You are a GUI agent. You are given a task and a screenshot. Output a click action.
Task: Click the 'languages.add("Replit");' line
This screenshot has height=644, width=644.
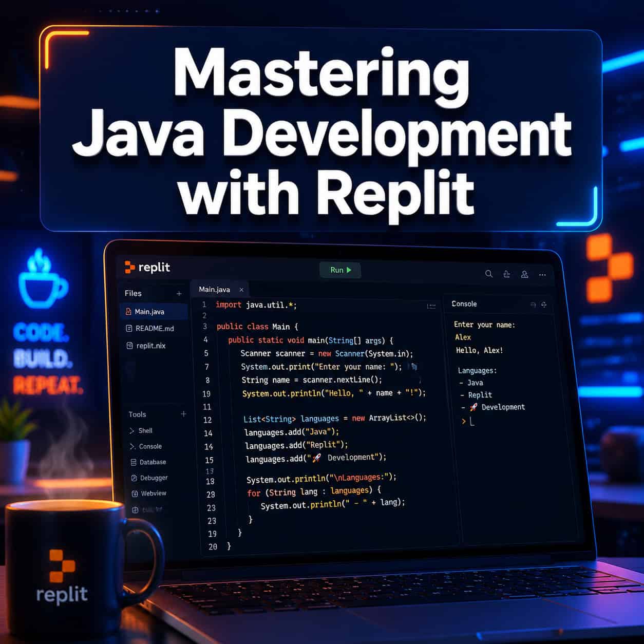pos(296,445)
